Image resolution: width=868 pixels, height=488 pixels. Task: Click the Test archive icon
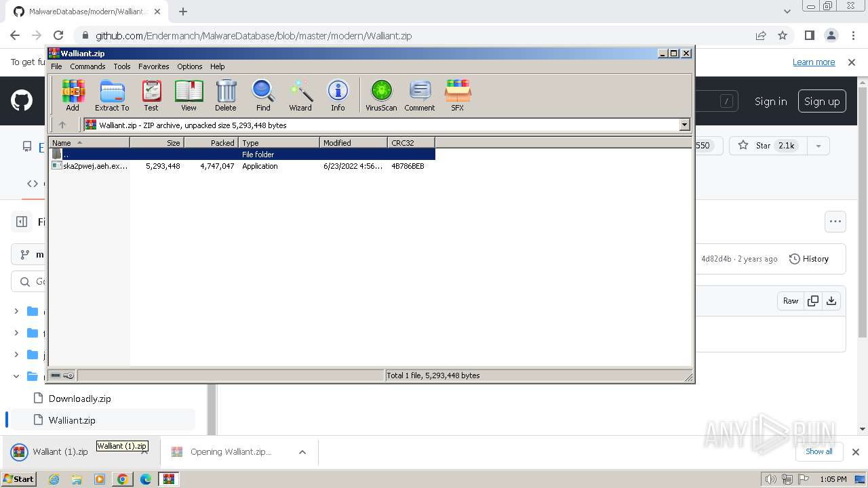point(151,95)
